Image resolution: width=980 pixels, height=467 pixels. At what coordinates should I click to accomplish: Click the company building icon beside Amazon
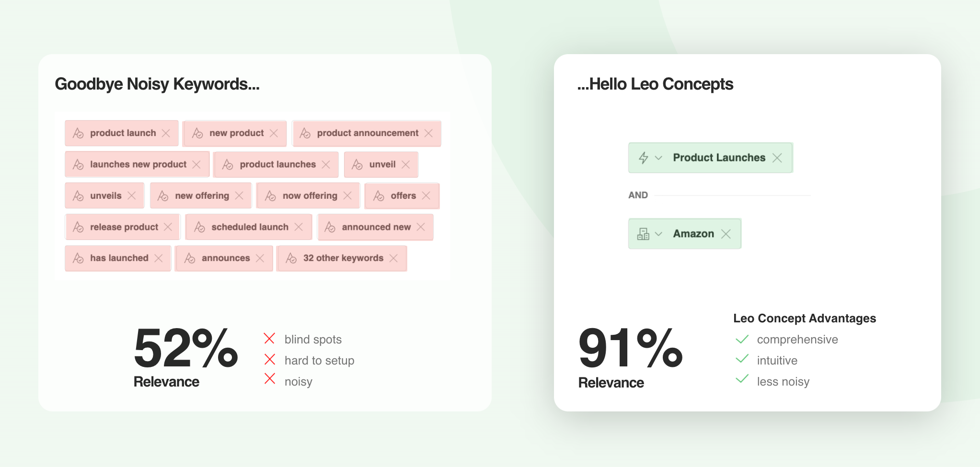point(643,234)
